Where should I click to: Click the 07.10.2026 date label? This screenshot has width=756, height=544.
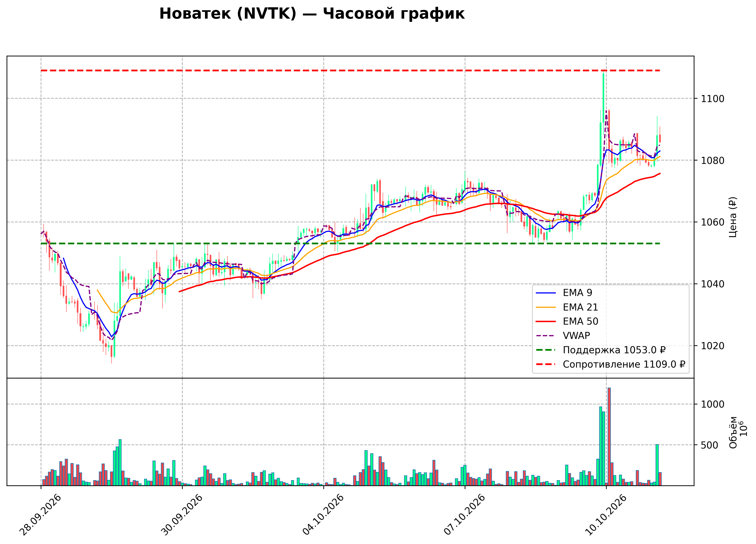coord(464,515)
